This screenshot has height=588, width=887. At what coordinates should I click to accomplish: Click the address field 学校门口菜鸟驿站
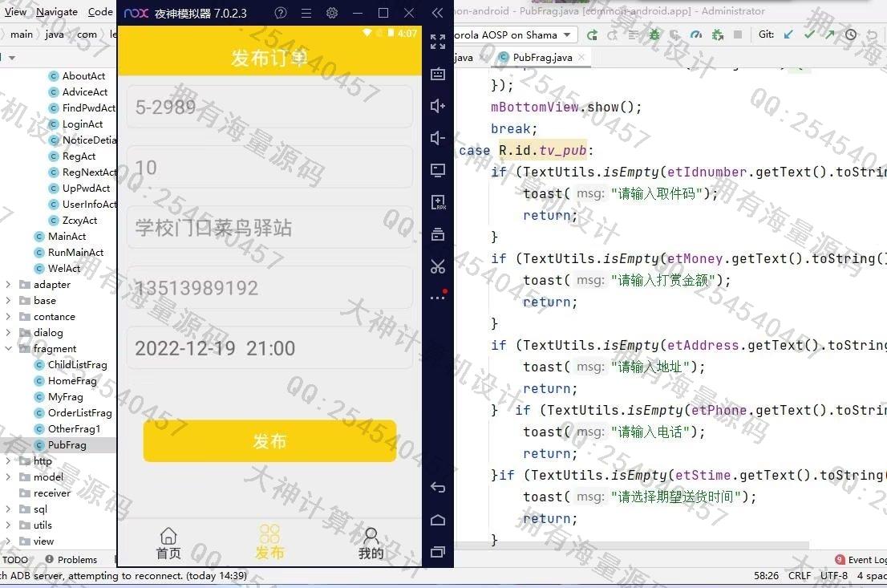click(x=269, y=228)
